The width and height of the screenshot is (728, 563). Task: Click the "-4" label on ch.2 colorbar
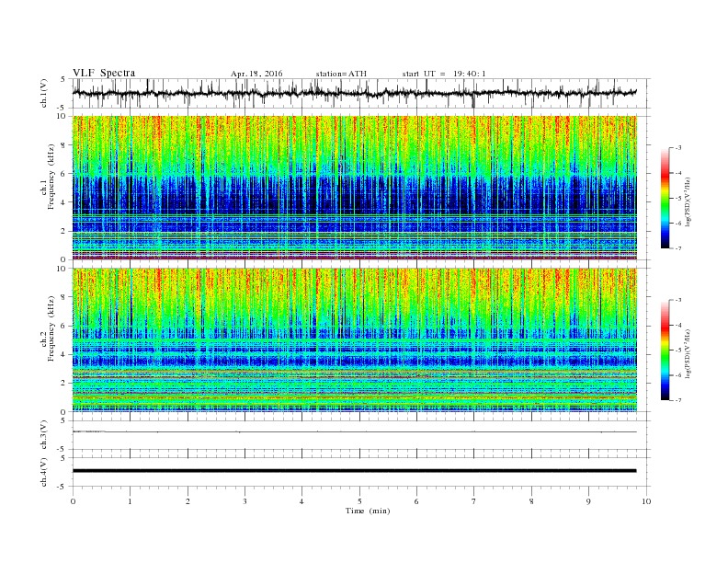(x=678, y=325)
